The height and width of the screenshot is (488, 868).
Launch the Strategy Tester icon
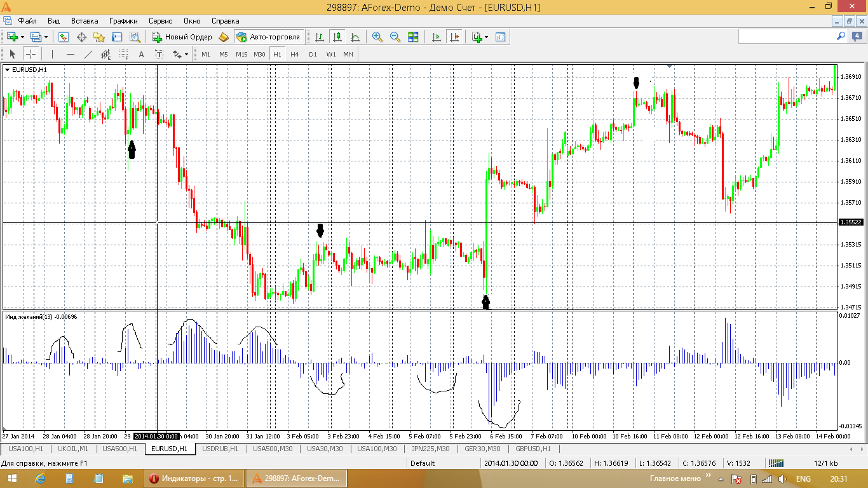pos(135,37)
